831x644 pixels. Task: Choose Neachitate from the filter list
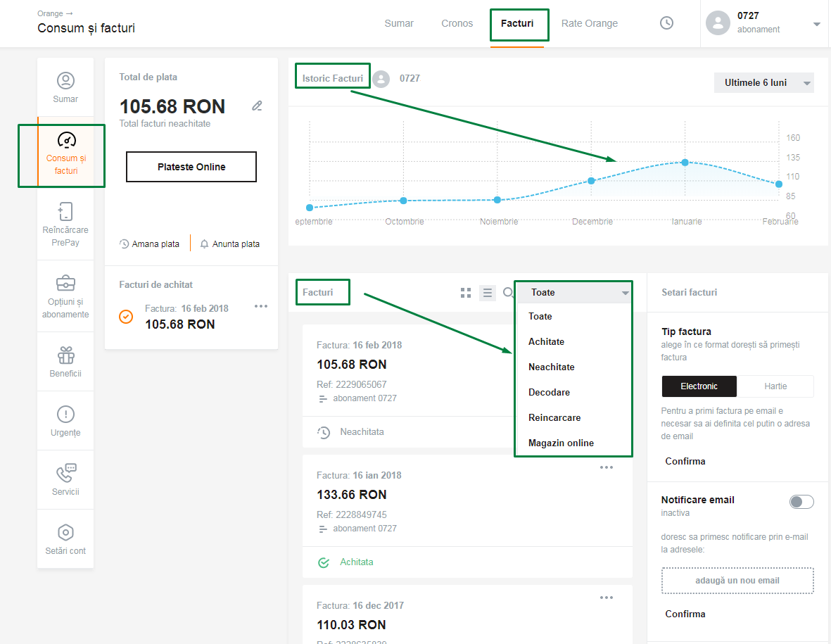(x=552, y=367)
